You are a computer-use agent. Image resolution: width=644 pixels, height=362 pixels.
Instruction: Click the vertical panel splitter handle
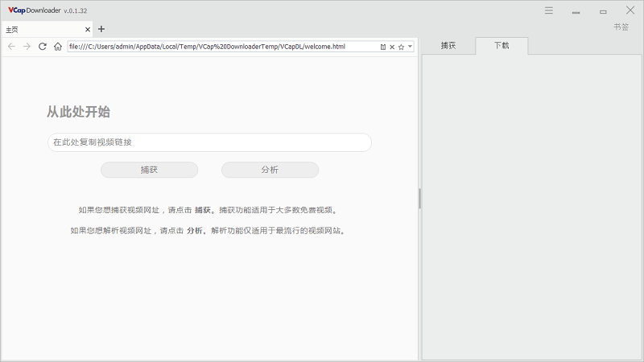coord(419,199)
